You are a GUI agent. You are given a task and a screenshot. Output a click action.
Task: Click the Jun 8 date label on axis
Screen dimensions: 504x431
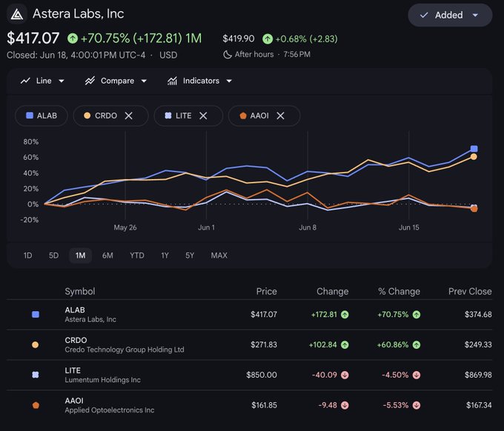click(x=308, y=227)
